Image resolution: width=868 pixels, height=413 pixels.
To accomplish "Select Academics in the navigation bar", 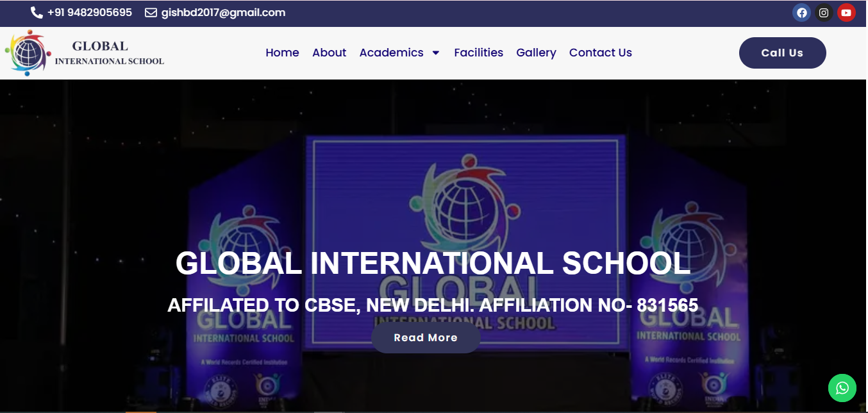I will coord(391,53).
